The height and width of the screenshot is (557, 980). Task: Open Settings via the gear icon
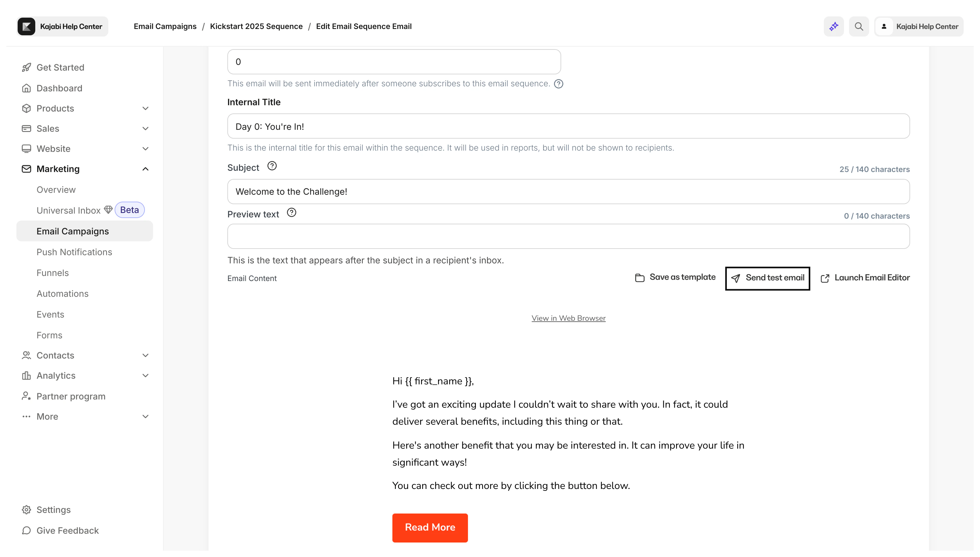coord(26,509)
